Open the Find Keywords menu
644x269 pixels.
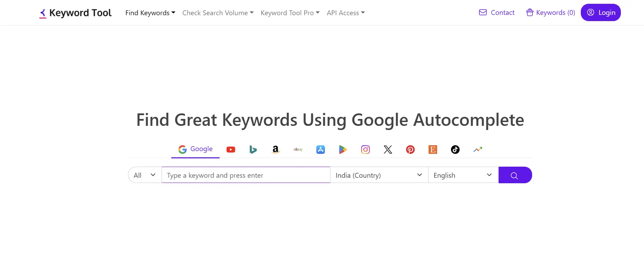point(150,13)
